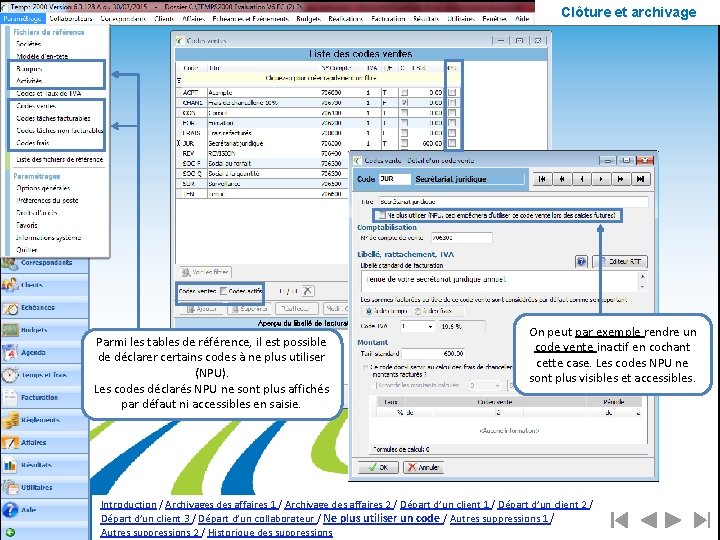The image size is (720, 540).
Task: Go to next slide with right triangle
Action: click(x=673, y=520)
